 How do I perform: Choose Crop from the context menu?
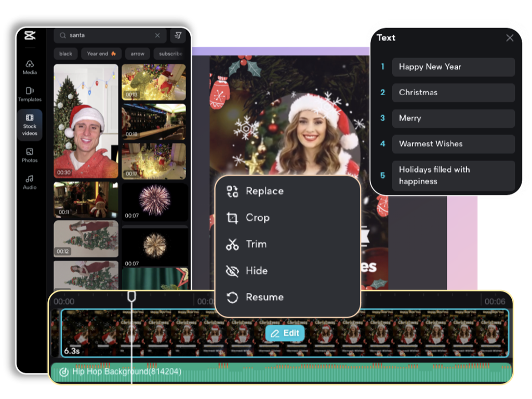click(288, 218)
